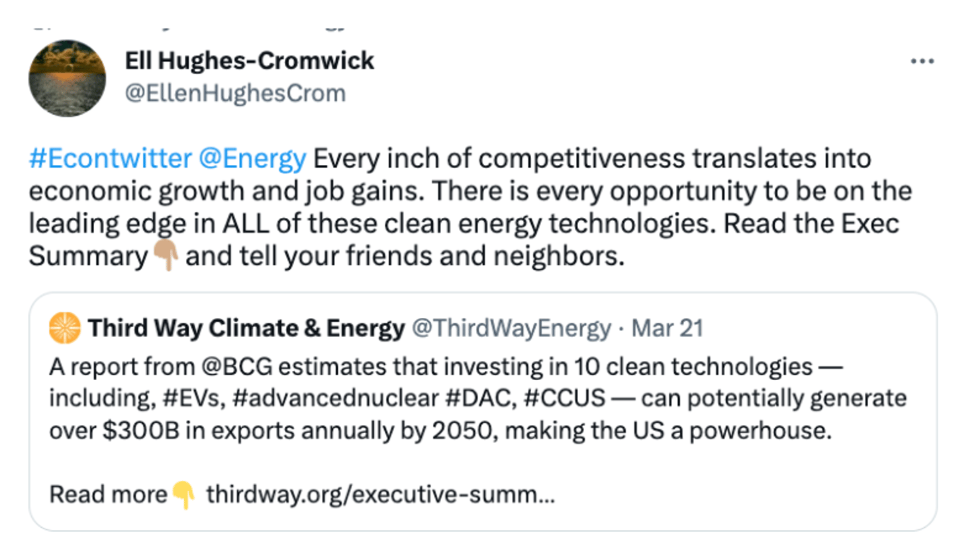
Task: Open Third Way Climate & Energy profile name
Action: [246, 328]
